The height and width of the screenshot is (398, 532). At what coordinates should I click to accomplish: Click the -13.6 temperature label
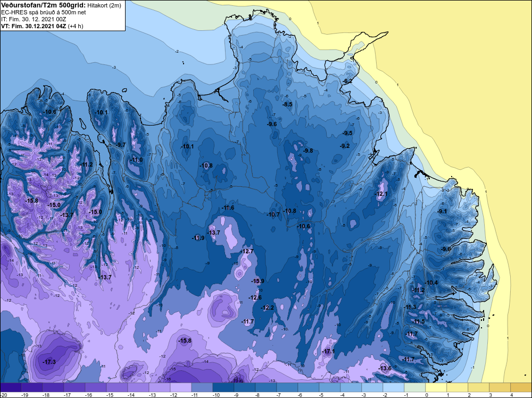pyautogui.click(x=385, y=369)
